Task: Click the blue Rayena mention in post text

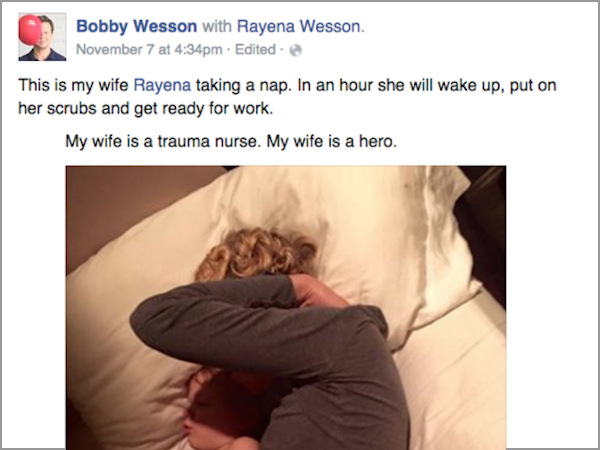Action: tap(162, 85)
